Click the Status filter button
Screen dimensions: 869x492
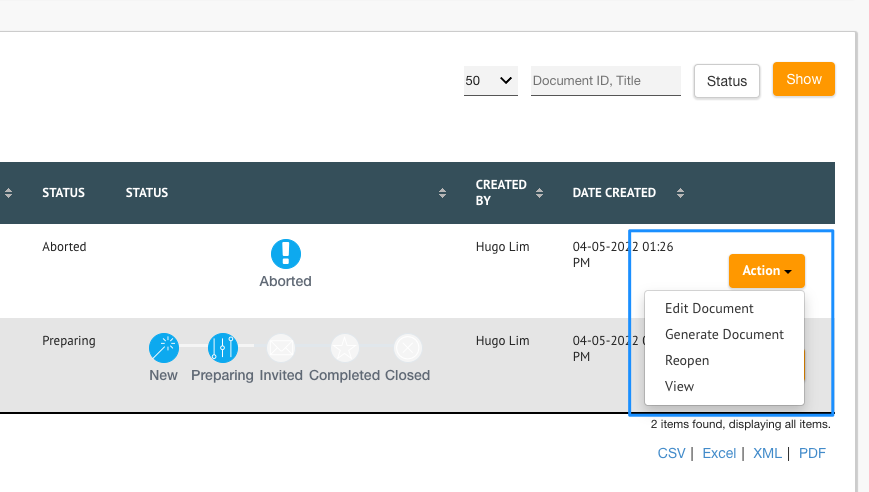click(727, 81)
